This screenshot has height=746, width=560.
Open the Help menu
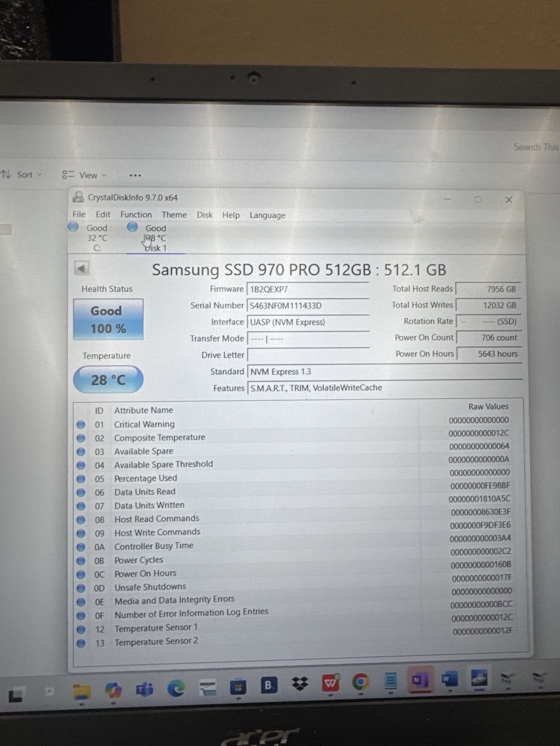tap(231, 215)
